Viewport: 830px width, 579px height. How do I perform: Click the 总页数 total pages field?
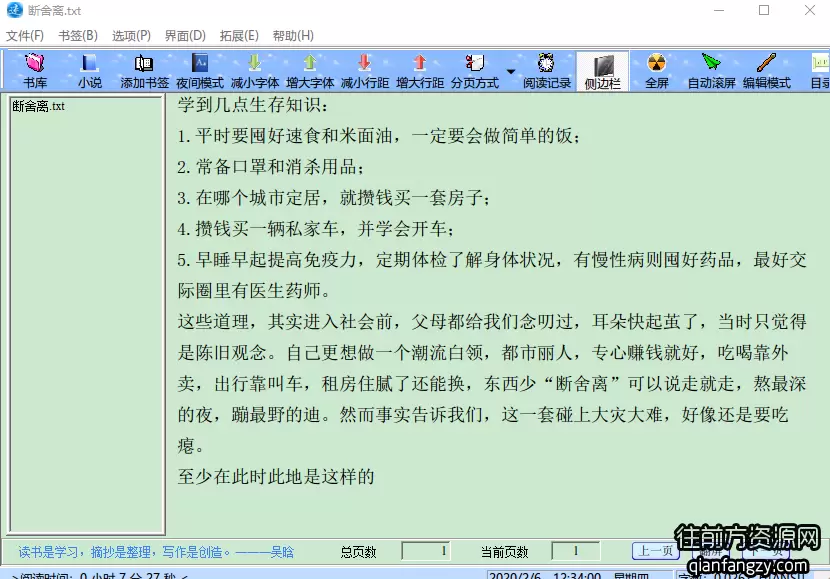click(x=426, y=551)
